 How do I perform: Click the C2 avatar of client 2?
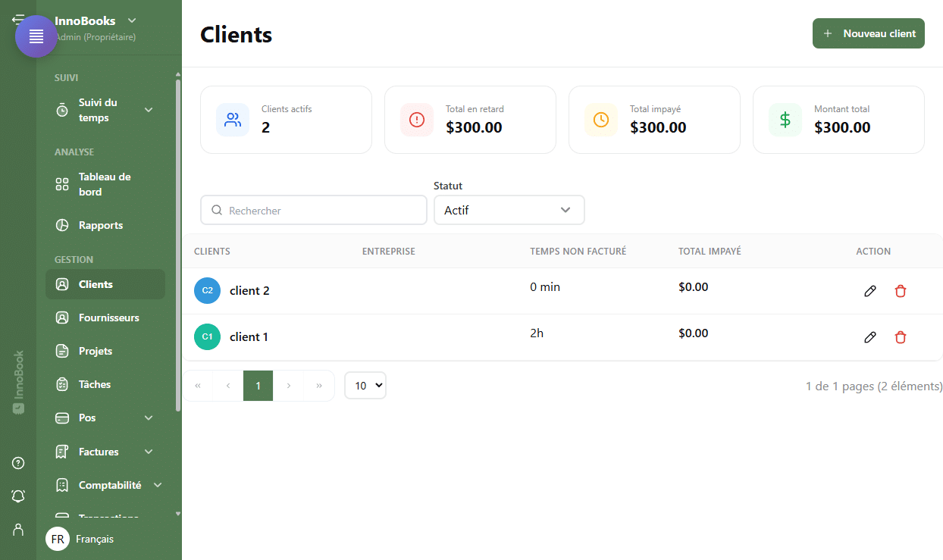(x=207, y=291)
